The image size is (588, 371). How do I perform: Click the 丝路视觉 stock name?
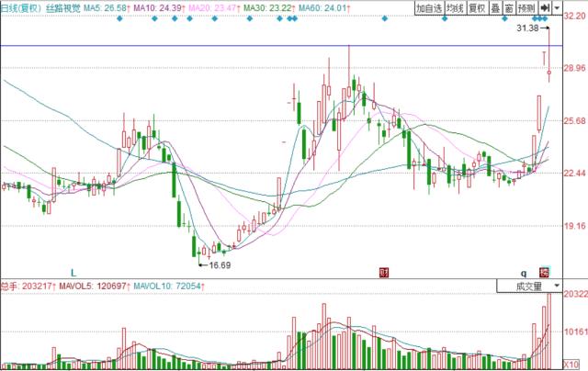click(x=63, y=8)
